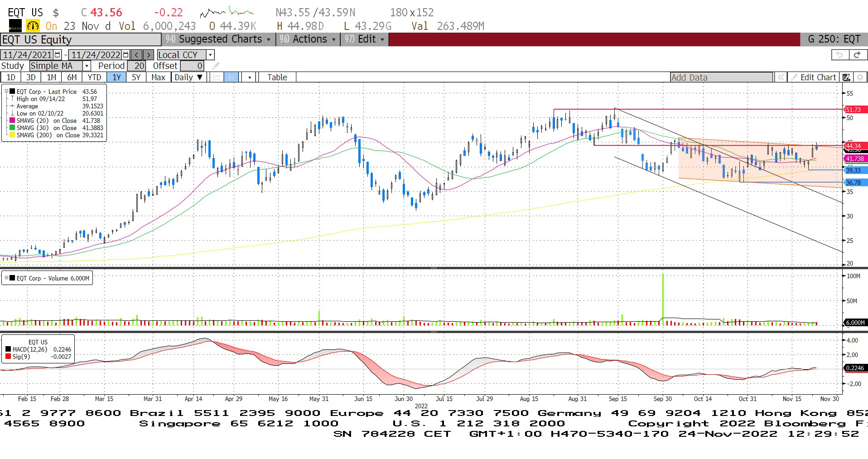Screen dimensions: 868x459
Task: Select the 1M range toggle
Action: 52,77
